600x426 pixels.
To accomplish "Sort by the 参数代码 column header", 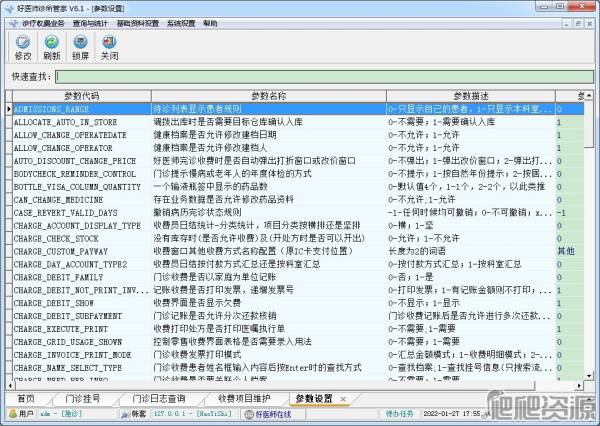I will click(x=80, y=96).
